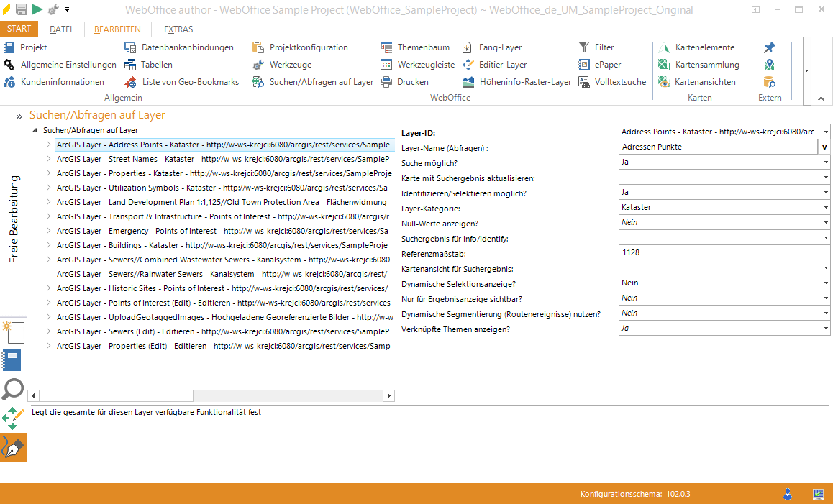Click the horizontal scrollbar in tree panel
This screenshot has height=504, width=833.
tap(117, 395)
